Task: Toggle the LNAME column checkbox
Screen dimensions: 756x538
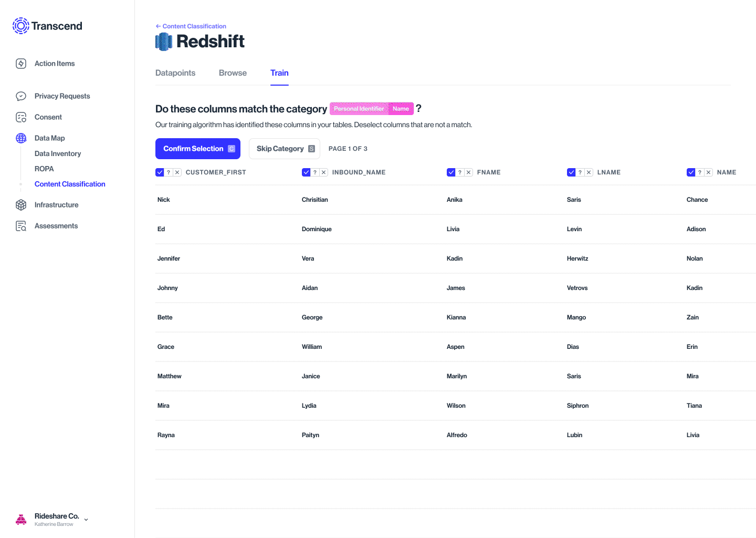Action: (x=571, y=172)
